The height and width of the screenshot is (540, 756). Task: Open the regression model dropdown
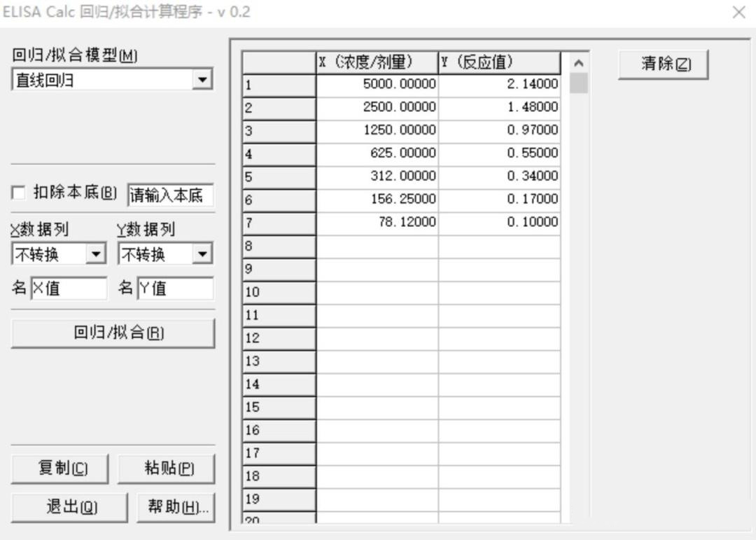point(203,81)
